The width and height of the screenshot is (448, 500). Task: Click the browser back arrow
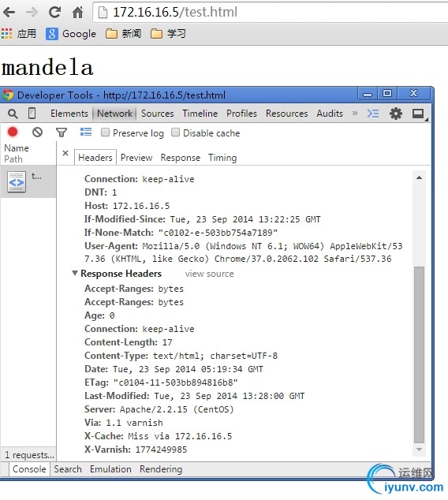click(x=9, y=13)
